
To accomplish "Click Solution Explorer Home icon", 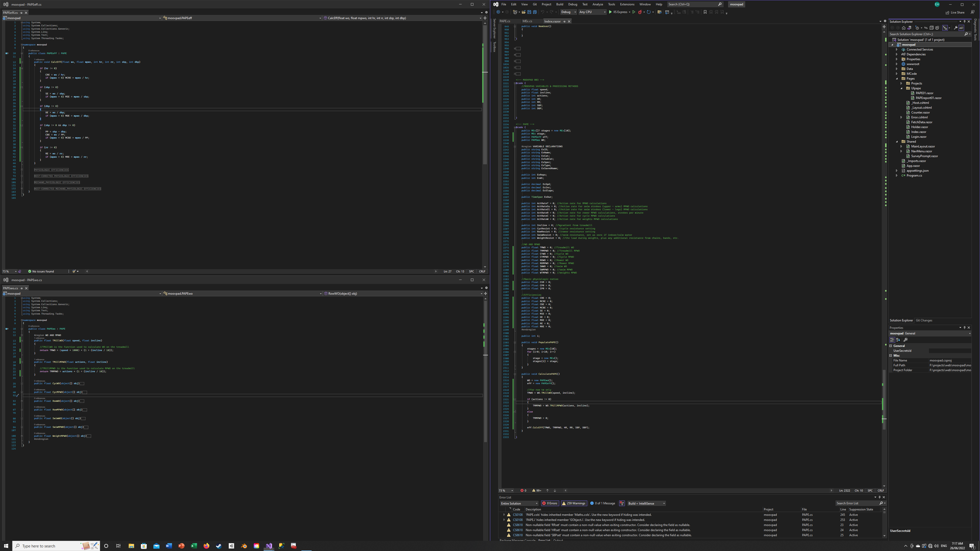I will click(x=903, y=28).
